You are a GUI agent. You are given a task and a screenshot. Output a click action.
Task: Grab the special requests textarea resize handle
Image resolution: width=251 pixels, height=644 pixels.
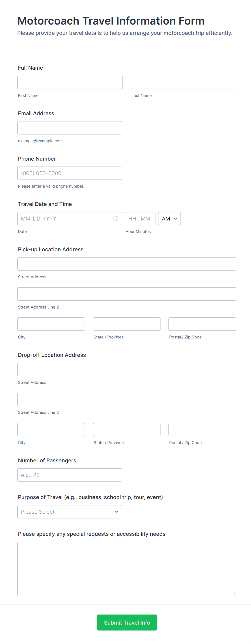click(x=233, y=593)
